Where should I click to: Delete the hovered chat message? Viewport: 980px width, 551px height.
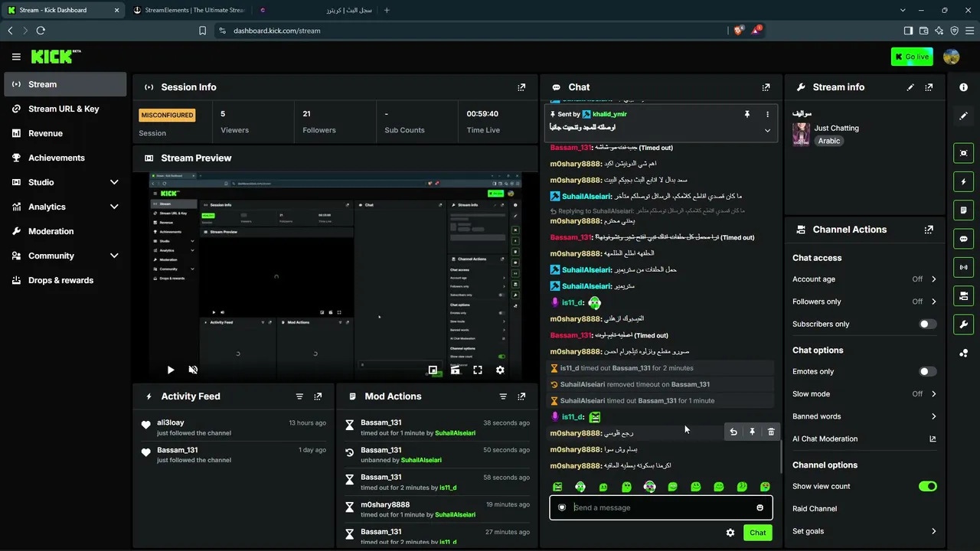coord(771,432)
